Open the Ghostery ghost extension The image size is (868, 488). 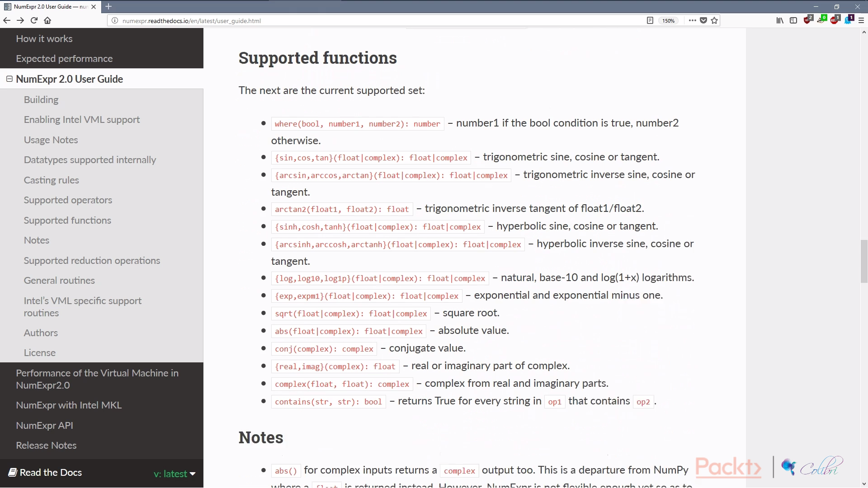click(849, 20)
